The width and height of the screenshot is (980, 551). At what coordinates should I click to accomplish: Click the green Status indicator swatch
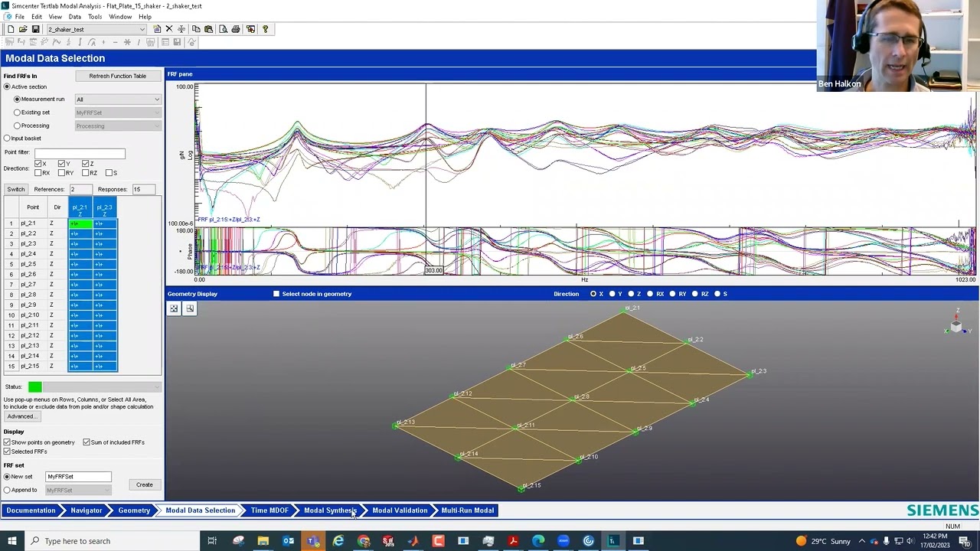[34, 387]
